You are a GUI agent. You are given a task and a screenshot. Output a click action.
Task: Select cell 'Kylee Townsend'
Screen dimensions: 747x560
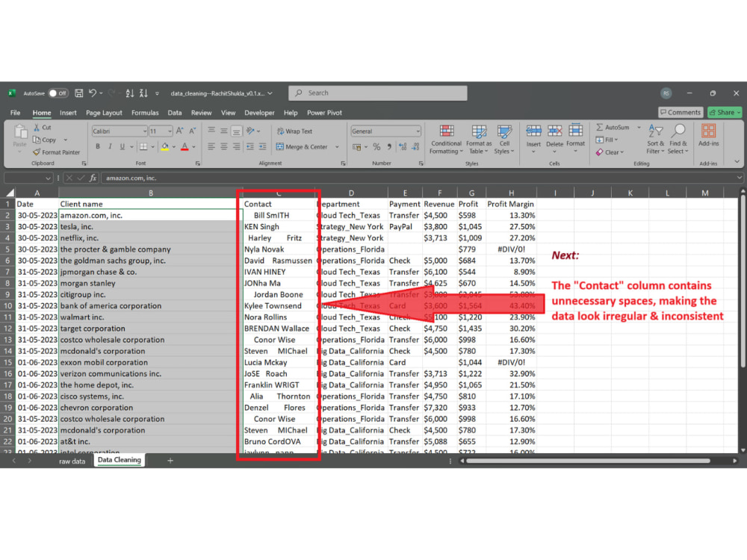click(x=279, y=305)
